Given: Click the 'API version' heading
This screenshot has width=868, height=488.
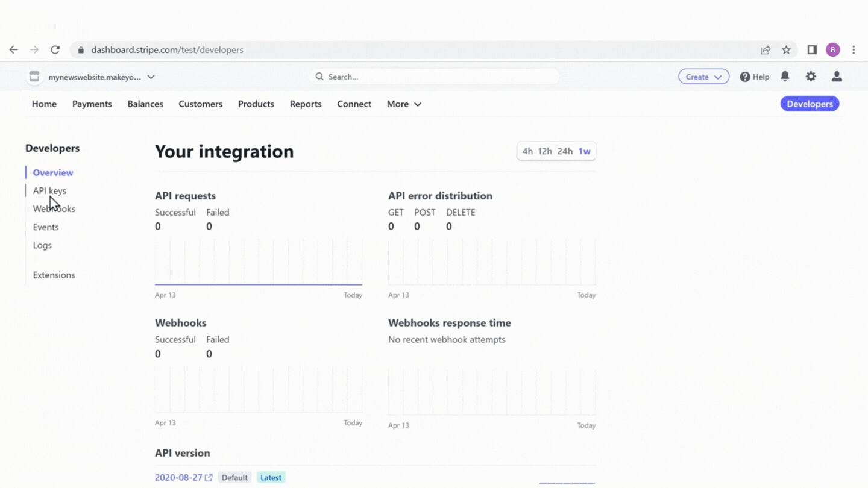Looking at the screenshot, I should tap(183, 453).
